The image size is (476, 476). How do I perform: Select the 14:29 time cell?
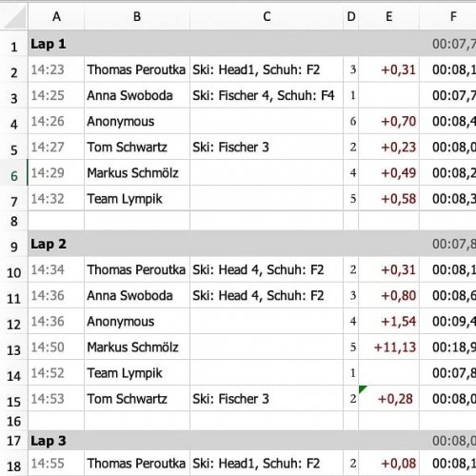click(x=56, y=172)
